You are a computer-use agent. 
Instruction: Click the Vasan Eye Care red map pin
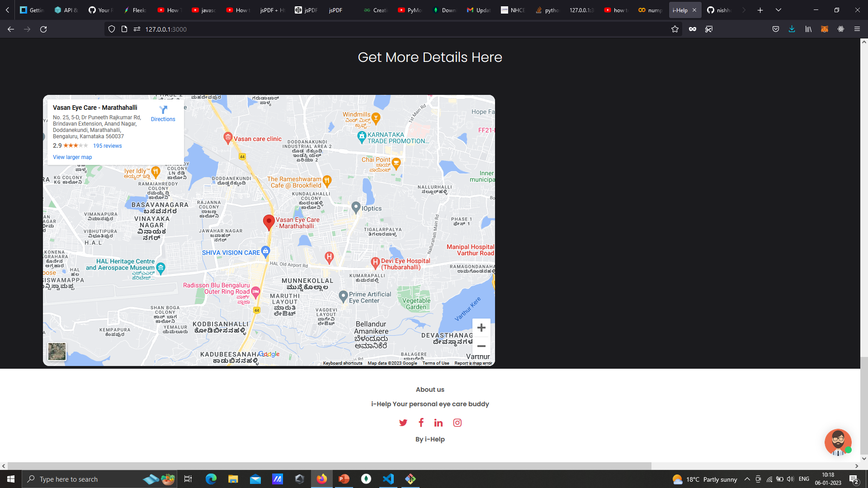[x=269, y=222]
